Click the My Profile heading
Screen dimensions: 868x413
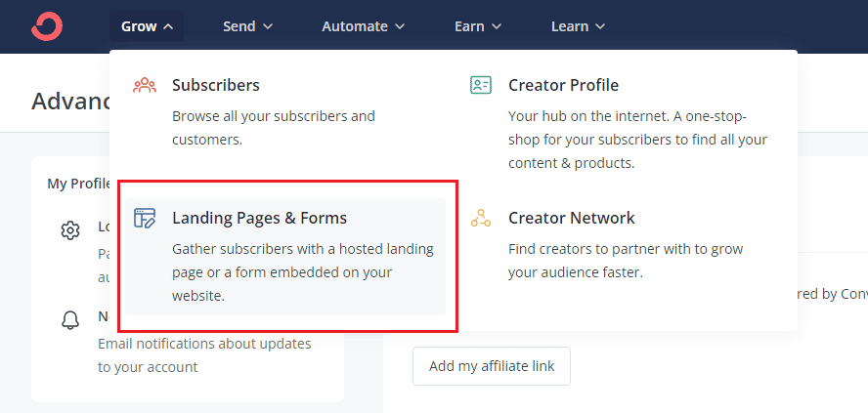coord(80,184)
